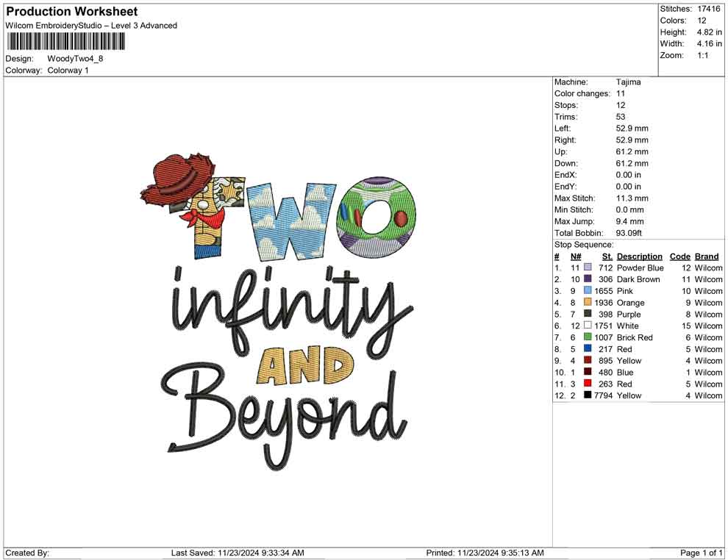The height and width of the screenshot is (560, 728).
Task: Click the EndY: label
Action: click(565, 186)
